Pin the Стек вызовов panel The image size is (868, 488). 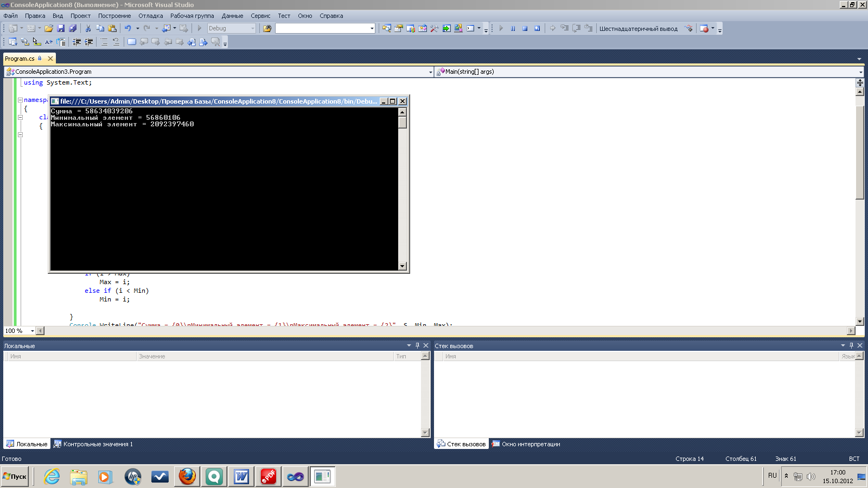(851, 345)
